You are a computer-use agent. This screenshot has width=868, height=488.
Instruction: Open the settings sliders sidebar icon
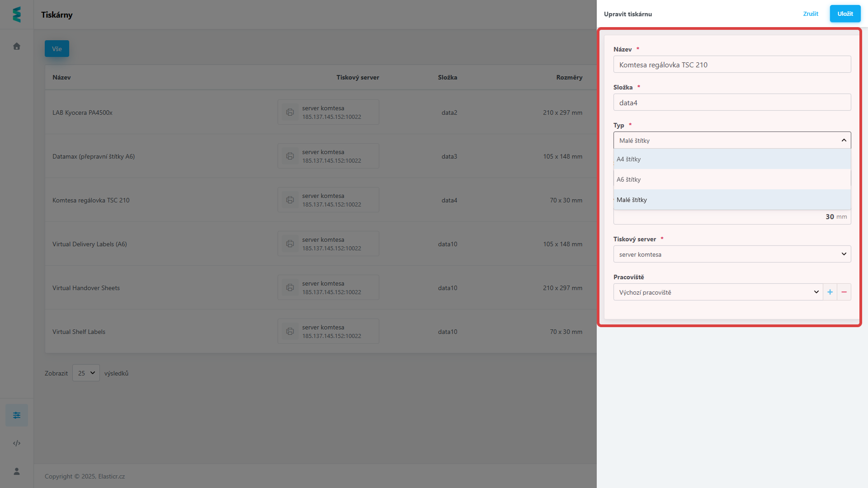[x=17, y=415]
